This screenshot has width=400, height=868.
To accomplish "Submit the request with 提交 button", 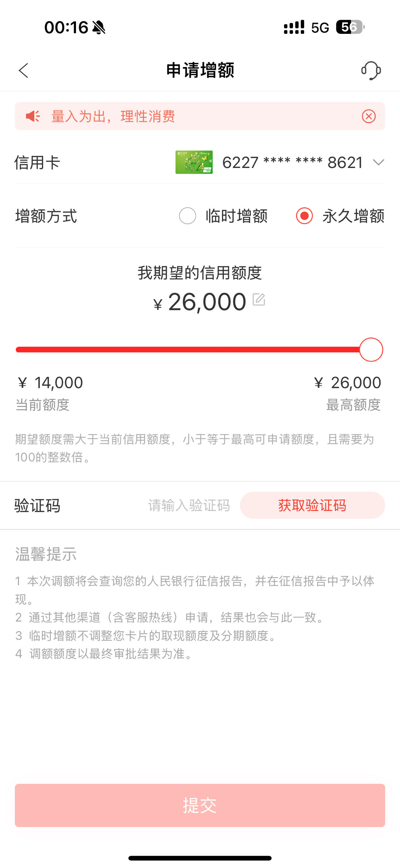I will point(200,805).
